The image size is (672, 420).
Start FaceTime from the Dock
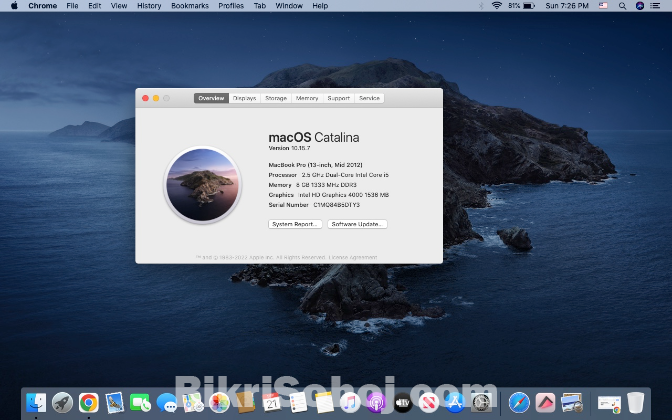pos(141,403)
